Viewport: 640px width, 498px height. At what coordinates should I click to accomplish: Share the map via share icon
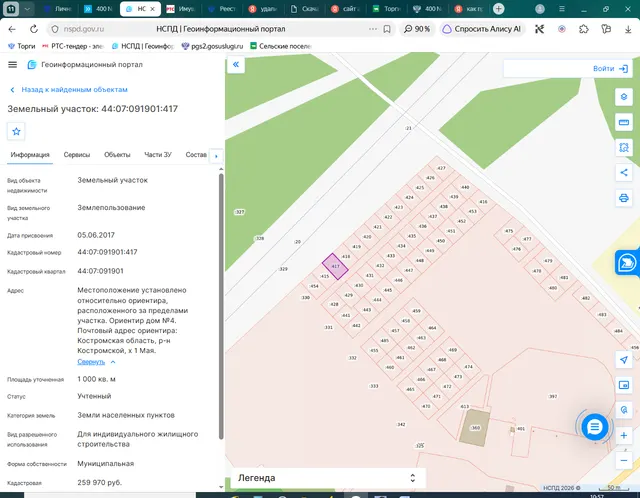(x=624, y=172)
